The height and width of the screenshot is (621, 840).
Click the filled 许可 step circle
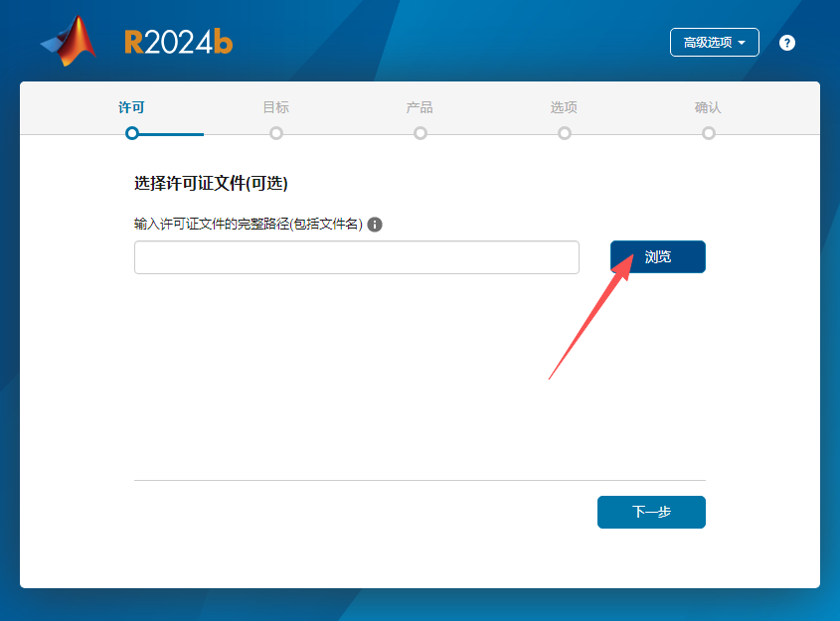point(132,132)
